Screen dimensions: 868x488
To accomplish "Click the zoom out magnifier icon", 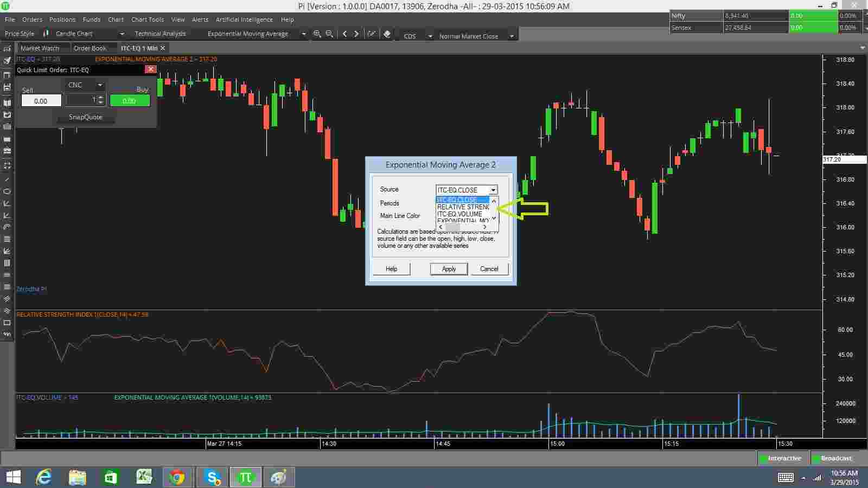I will pyautogui.click(x=329, y=34).
